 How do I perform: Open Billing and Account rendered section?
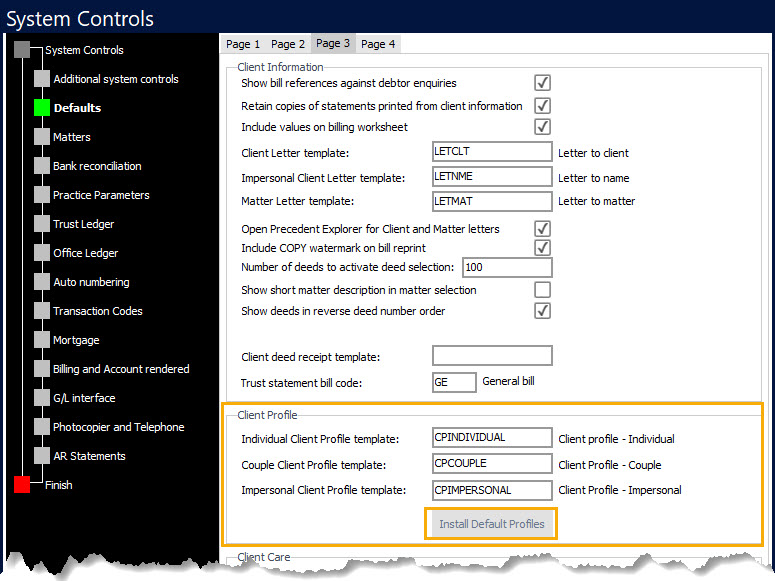121,369
